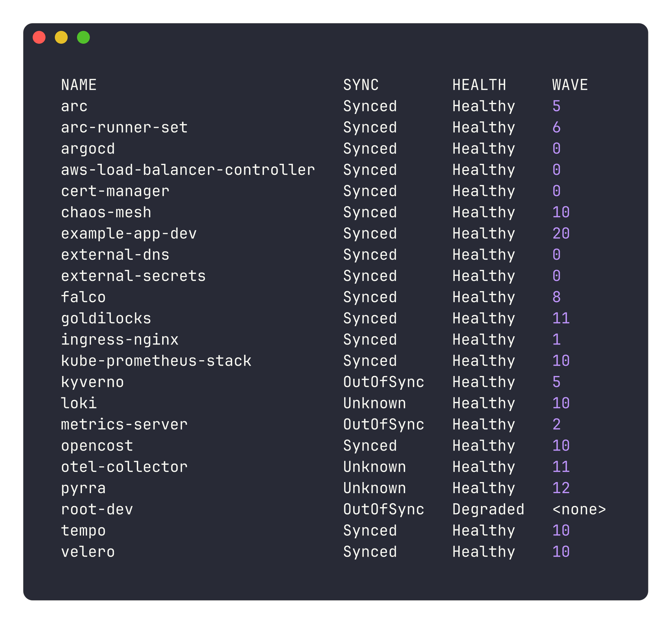Click the <none> wave value
This screenshot has width=672, height=624.
coord(579,509)
